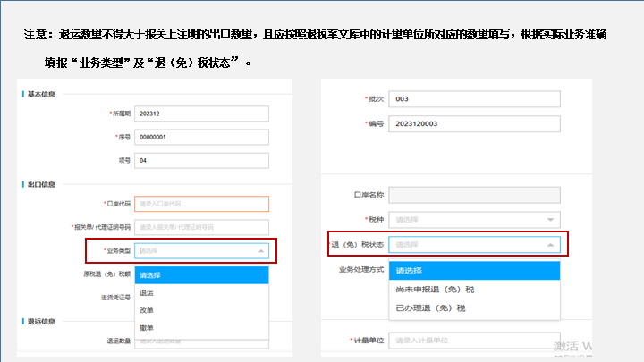Click the 计量单位 input field
Screen dimensions: 644x362
click(x=474, y=341)
